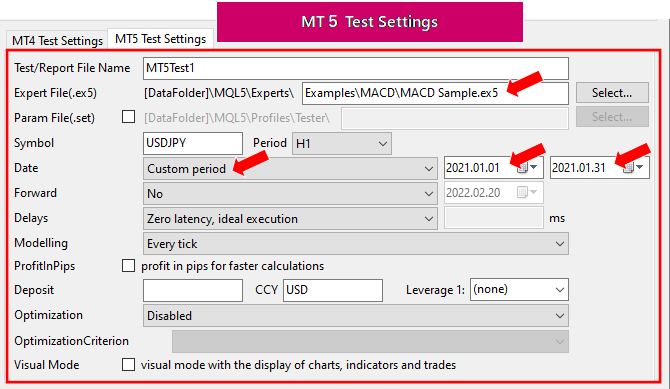Edit the Test/Report File Name field
The width and height of the screenshot is (670, 389).
pyautogui.click(x=356, y=68)
